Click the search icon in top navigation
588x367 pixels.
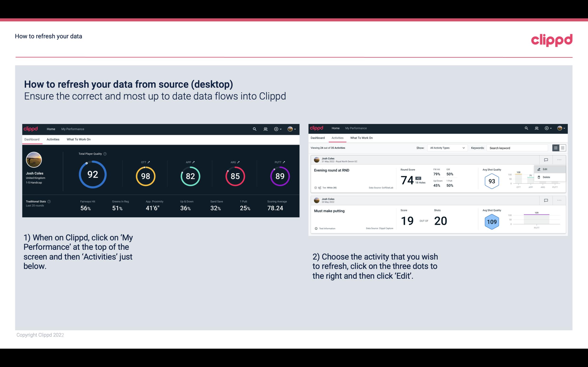254,129
